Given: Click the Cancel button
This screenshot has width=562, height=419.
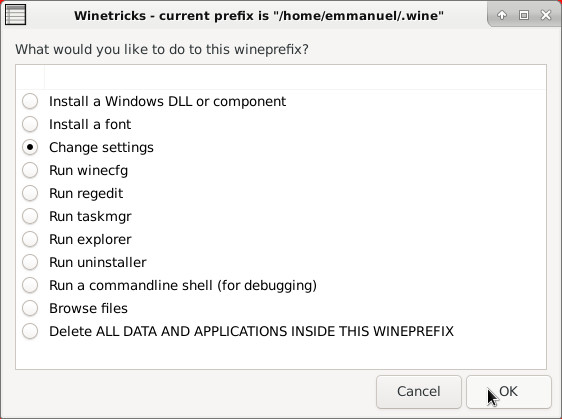Looking at the screenshot, I should click(x=419, y=392).
